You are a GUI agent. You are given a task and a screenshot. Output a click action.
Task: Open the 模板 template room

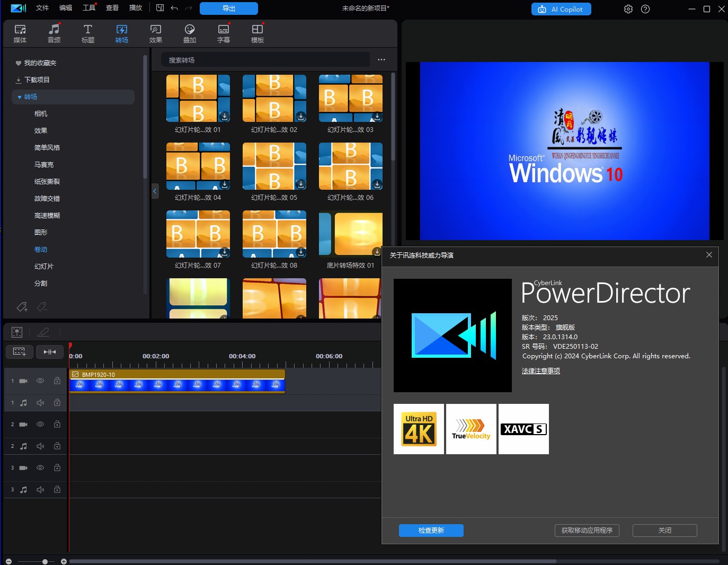258,33
